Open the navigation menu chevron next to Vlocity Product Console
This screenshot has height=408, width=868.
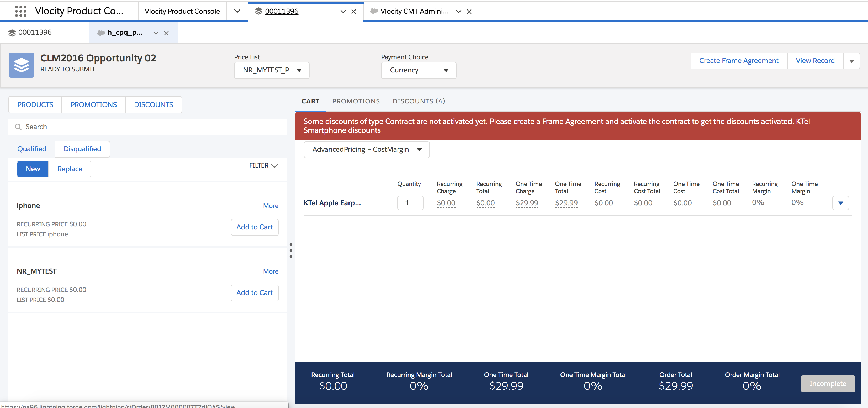point(237,11)
